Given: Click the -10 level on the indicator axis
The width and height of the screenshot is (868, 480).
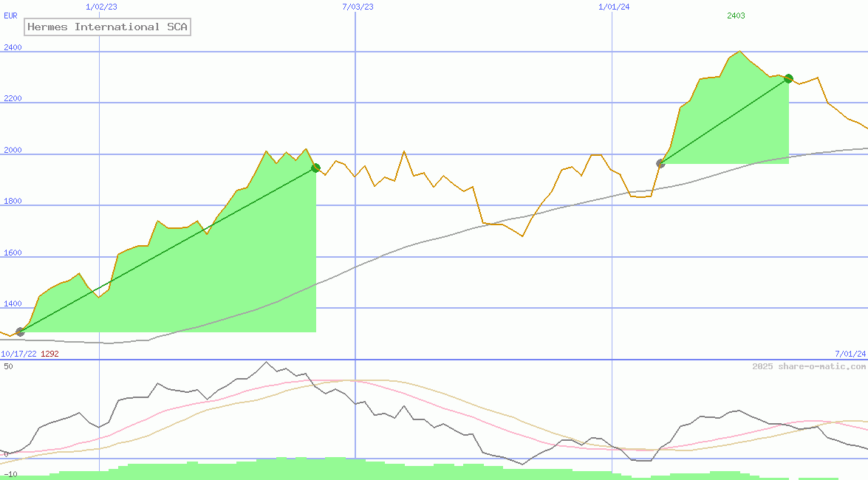Looking at the screenshot, I should click(10, 474).
